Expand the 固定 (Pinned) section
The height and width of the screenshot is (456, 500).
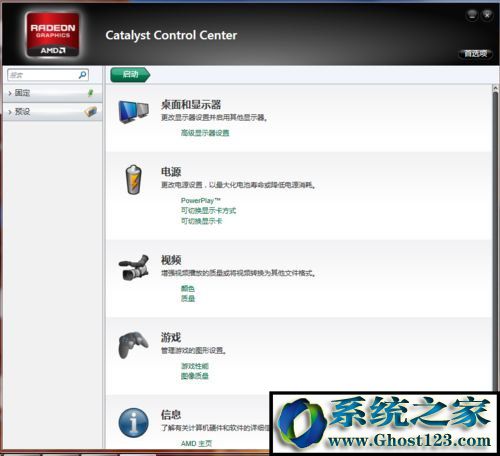[x=52, y=93]
